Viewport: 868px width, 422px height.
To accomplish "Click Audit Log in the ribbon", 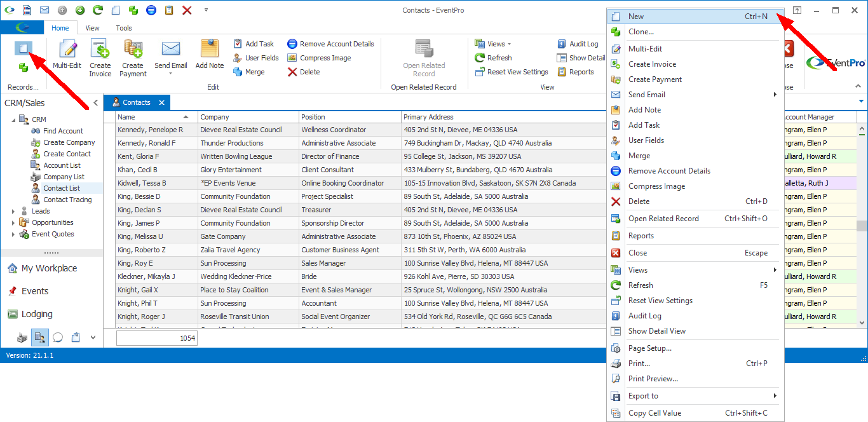I will 578,44.
